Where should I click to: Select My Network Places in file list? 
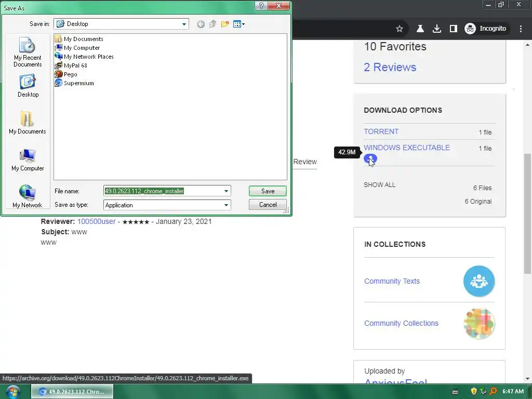[x=84, y=57]
